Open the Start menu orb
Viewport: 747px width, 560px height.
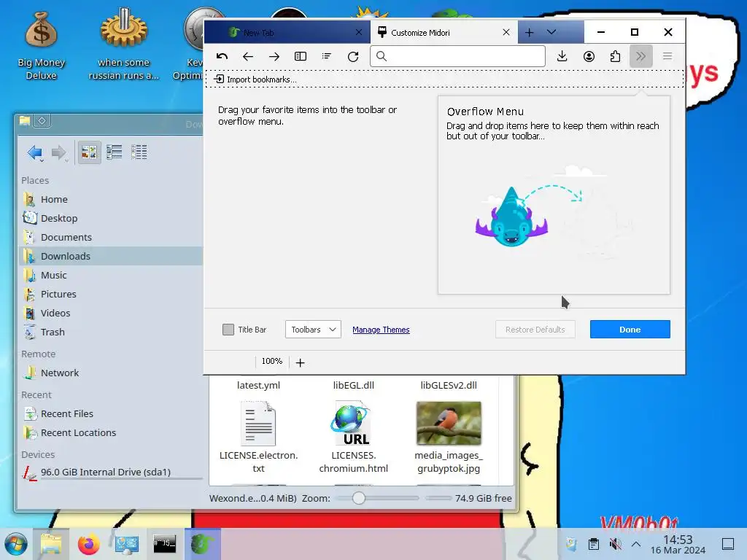[16, 544]
